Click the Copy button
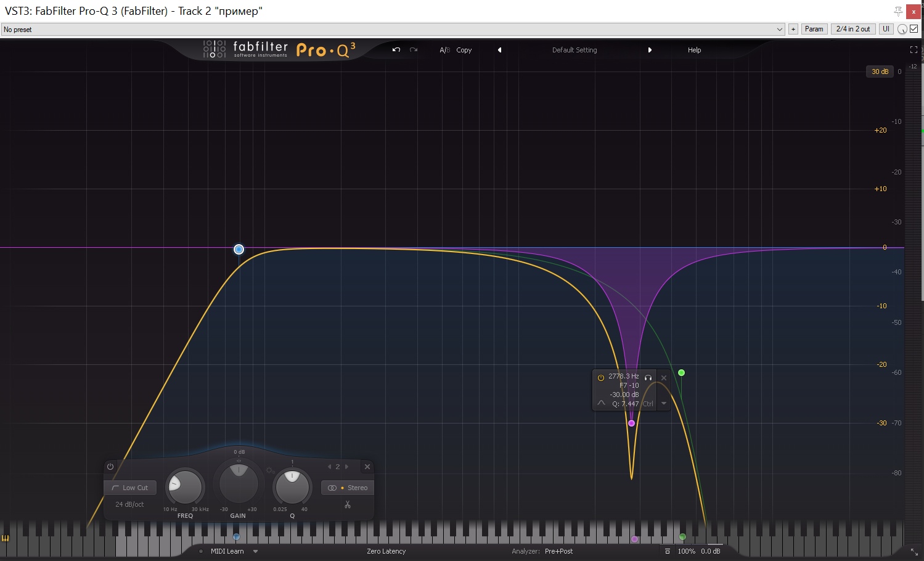This screenshot has width=924, height=561. pyautogui.click(x=464, y=50)
